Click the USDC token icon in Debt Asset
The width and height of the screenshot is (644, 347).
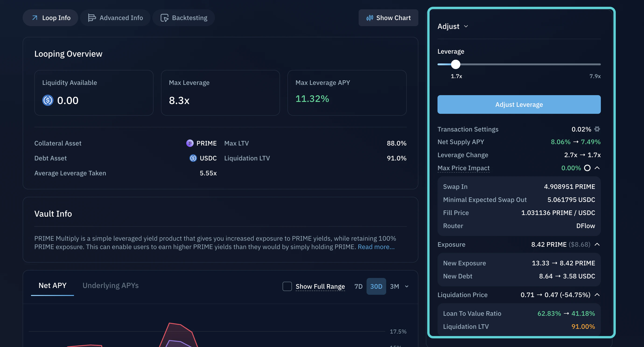(x=193, y=158)
